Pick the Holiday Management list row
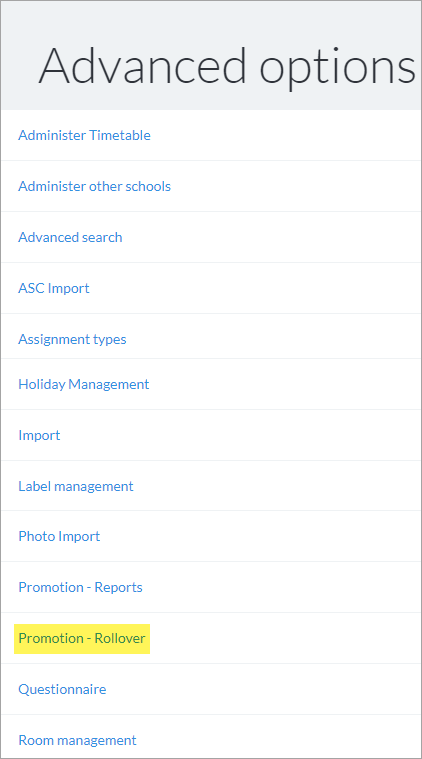Image resolution: width=422 pixels, height=759 pixels. tap(211, 384)
